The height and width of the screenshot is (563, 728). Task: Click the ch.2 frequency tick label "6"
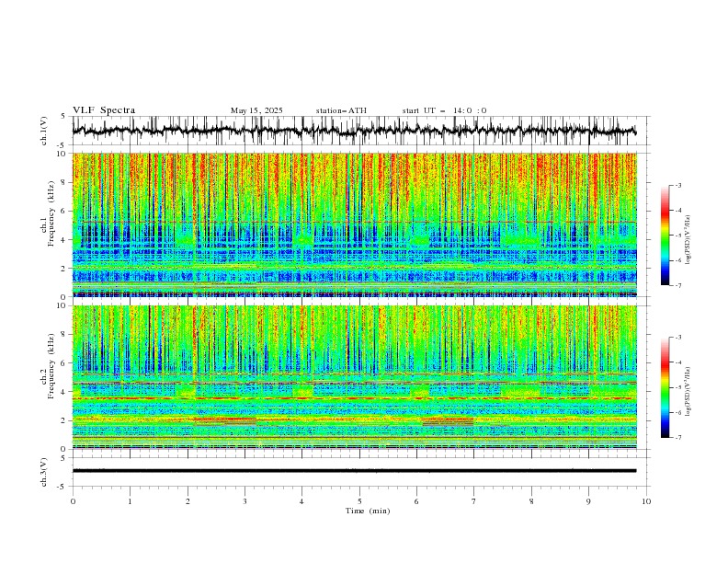pos(65,363)
